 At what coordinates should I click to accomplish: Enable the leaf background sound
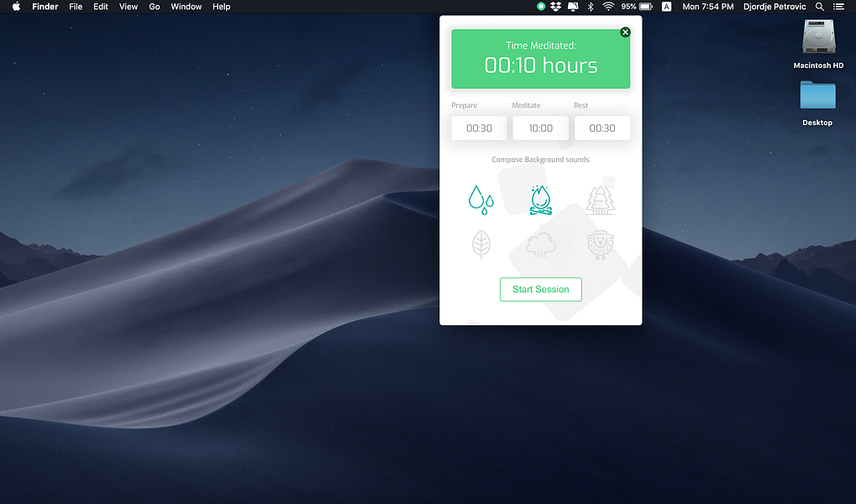point(481,244)
